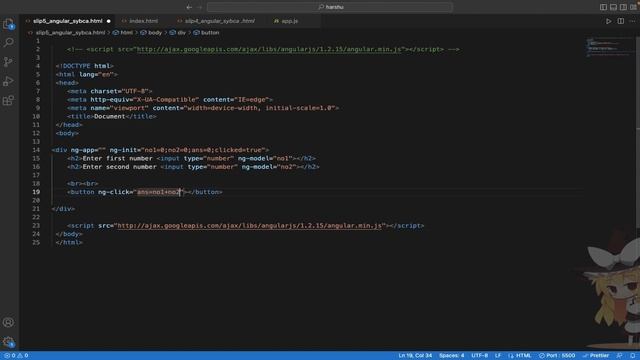Open notifications bell in status bar

[x=633, y=356]
